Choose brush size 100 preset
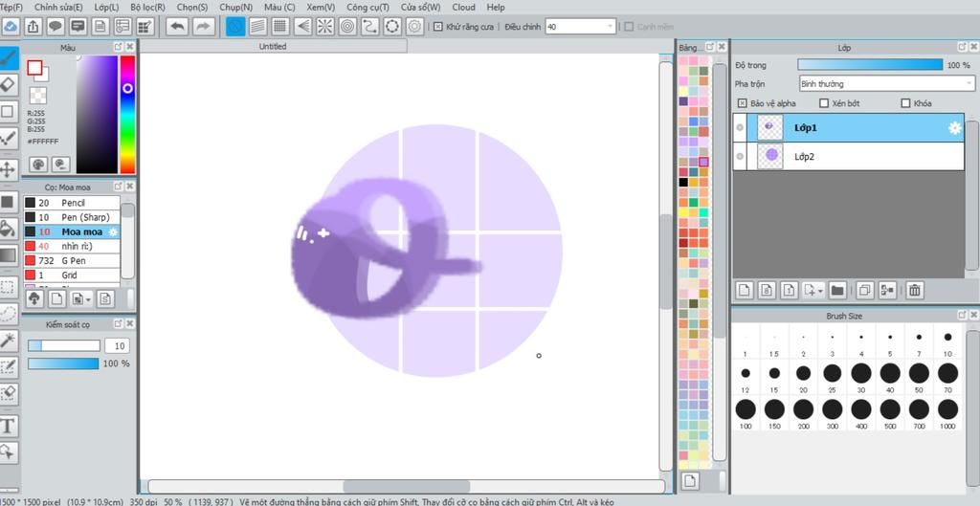980x506 pixels. (745, 413)
